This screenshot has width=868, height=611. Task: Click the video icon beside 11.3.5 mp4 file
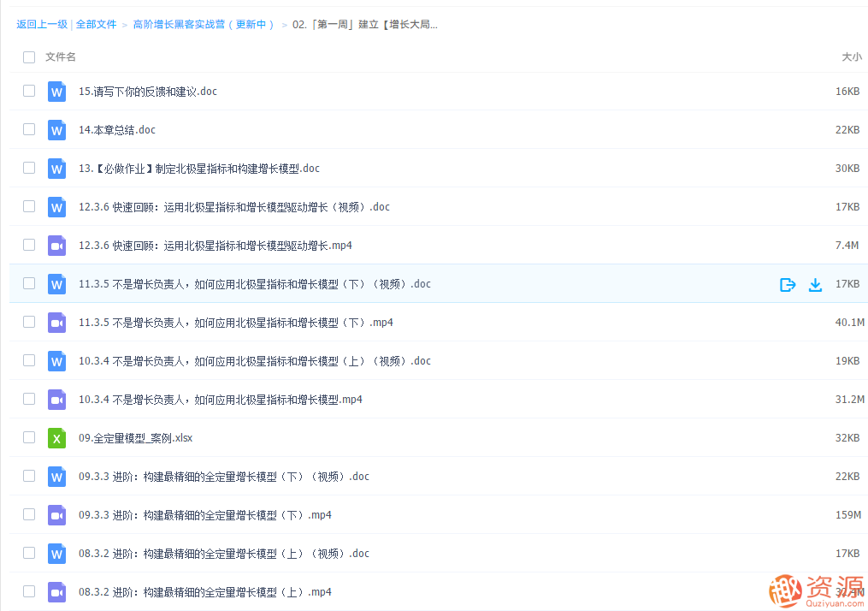[x=56, y=323]
